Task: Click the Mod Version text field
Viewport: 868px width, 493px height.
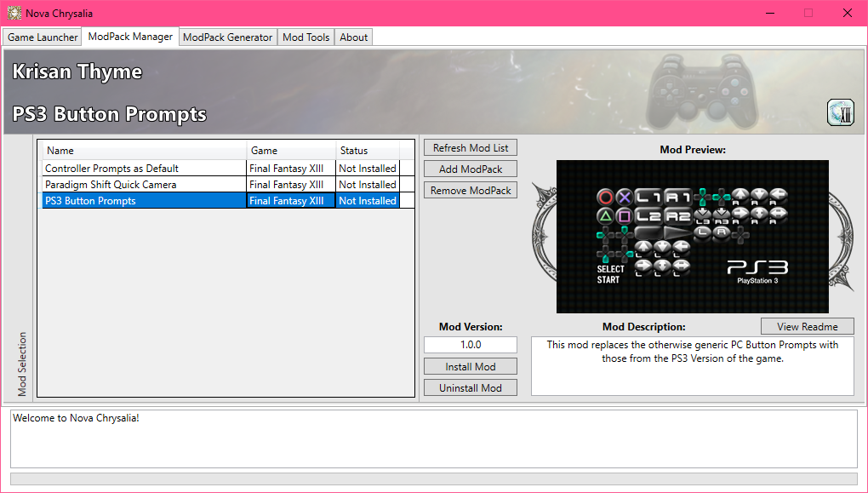Action: pos(471,345)
